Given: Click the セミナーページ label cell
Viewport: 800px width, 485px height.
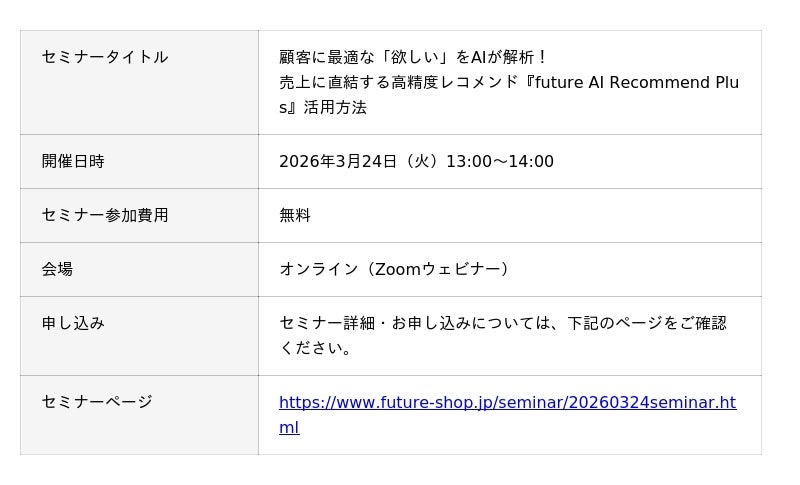Looking at the screenshot, I should pos(97,402).
